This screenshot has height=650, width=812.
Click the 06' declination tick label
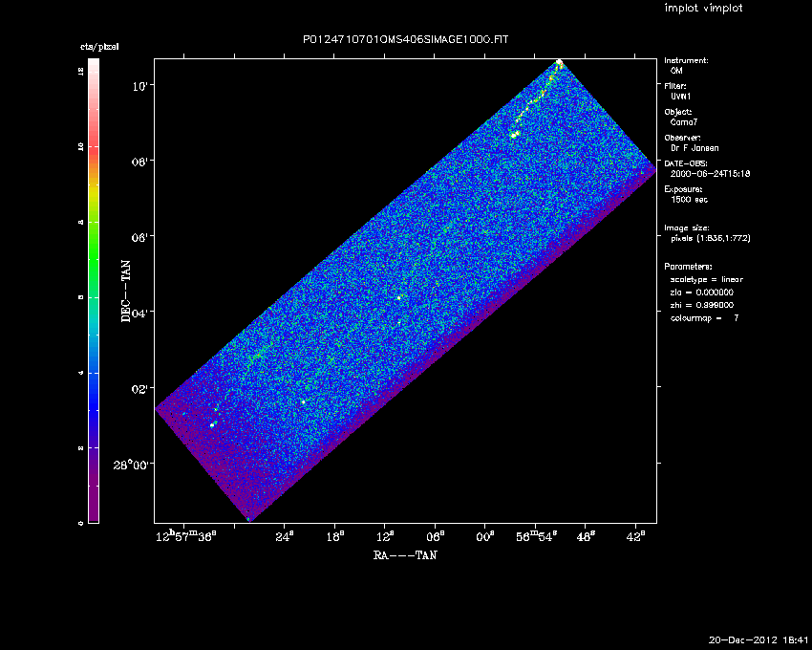click(139, 237)
